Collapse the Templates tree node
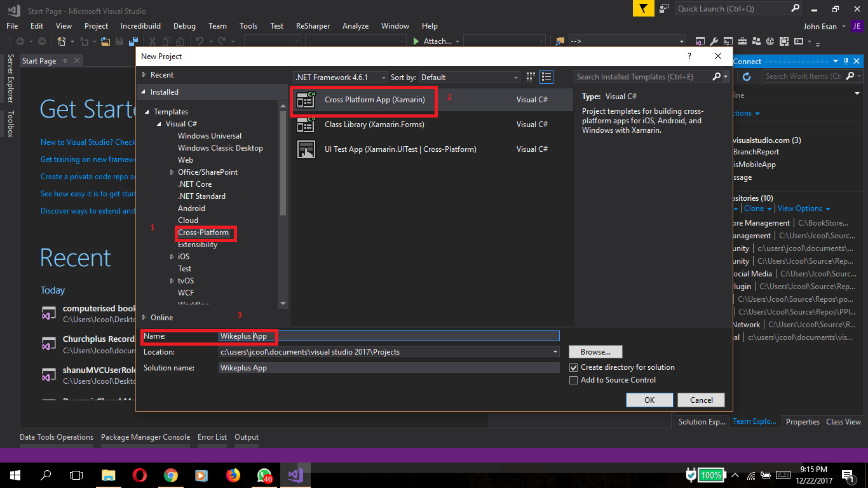 (148, 112)
